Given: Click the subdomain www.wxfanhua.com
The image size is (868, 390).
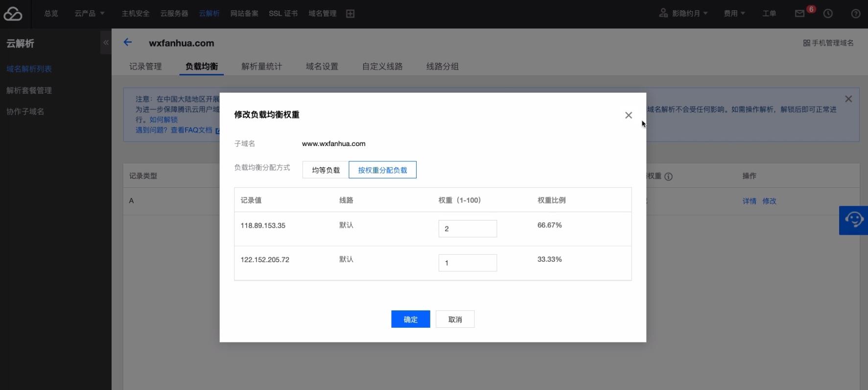Looking at the screenshot, I should click(333, 144).
